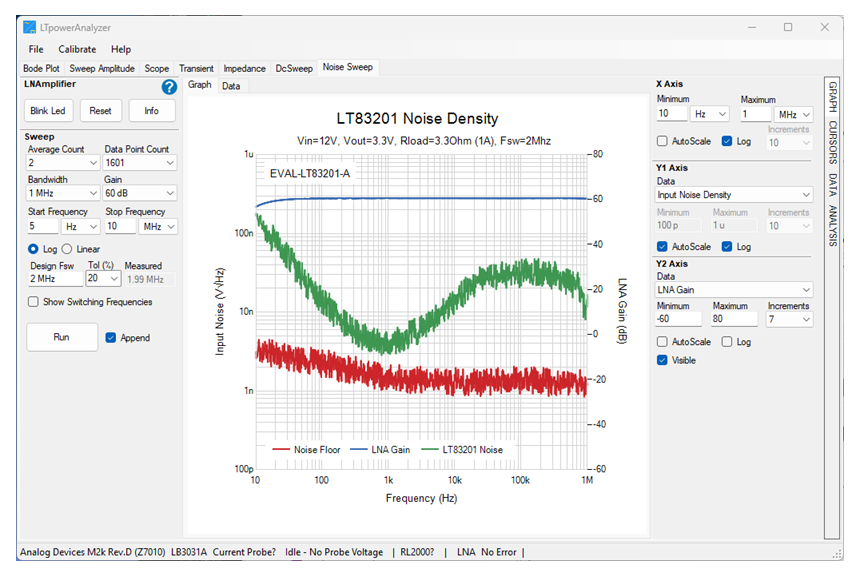
Task: Uncheck the Append checkbox
Action: click(x=111, y=338)
